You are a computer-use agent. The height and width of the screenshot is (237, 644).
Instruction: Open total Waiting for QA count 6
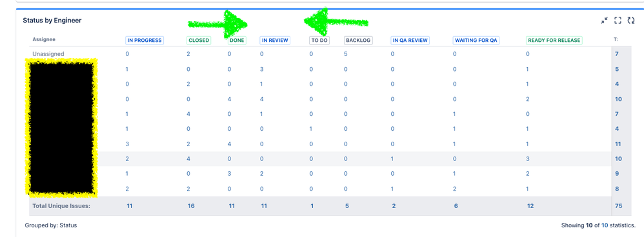tap(456, 206)
